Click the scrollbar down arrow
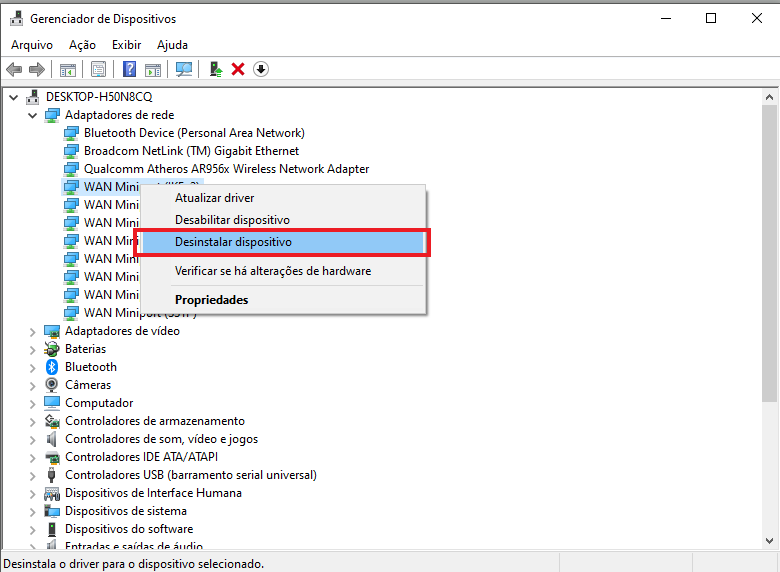Image resolution: width=780 pixels, height=572 pixels. [769, 541]
